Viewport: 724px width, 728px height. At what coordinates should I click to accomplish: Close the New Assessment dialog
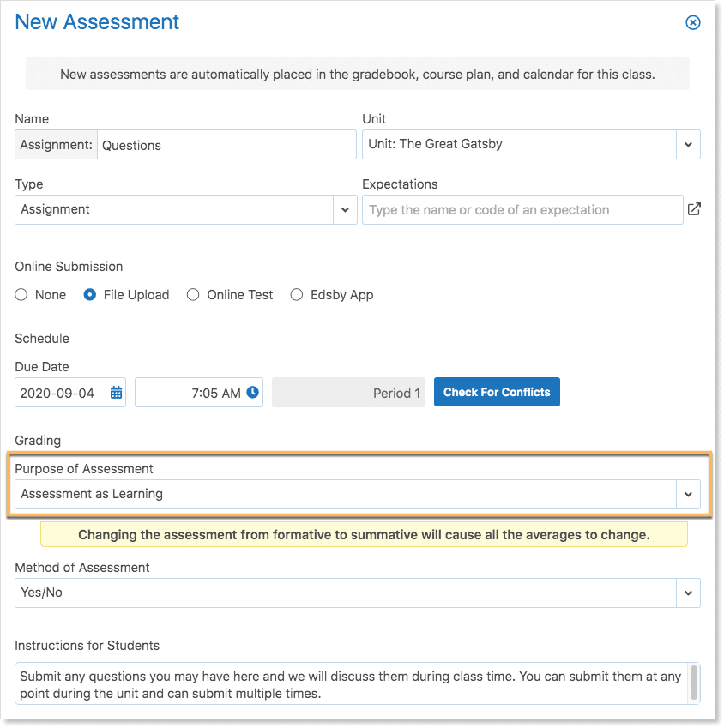pos(693,23)
